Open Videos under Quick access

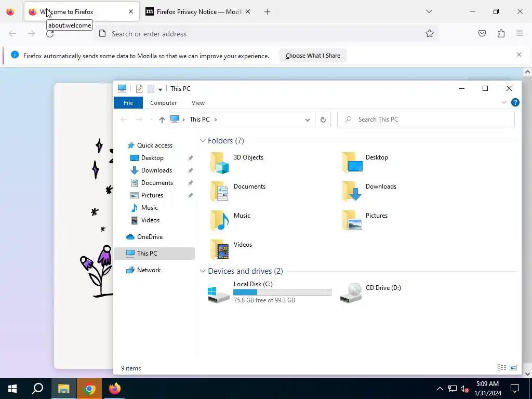150,220
